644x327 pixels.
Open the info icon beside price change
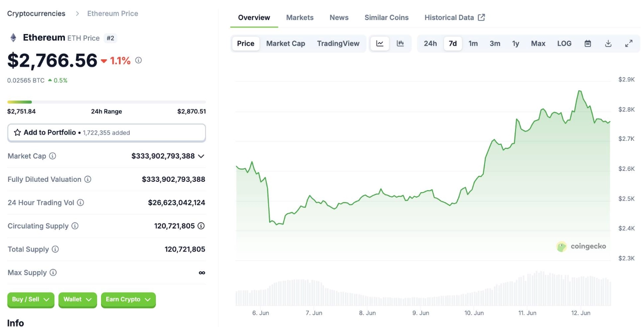coord(138,60)
